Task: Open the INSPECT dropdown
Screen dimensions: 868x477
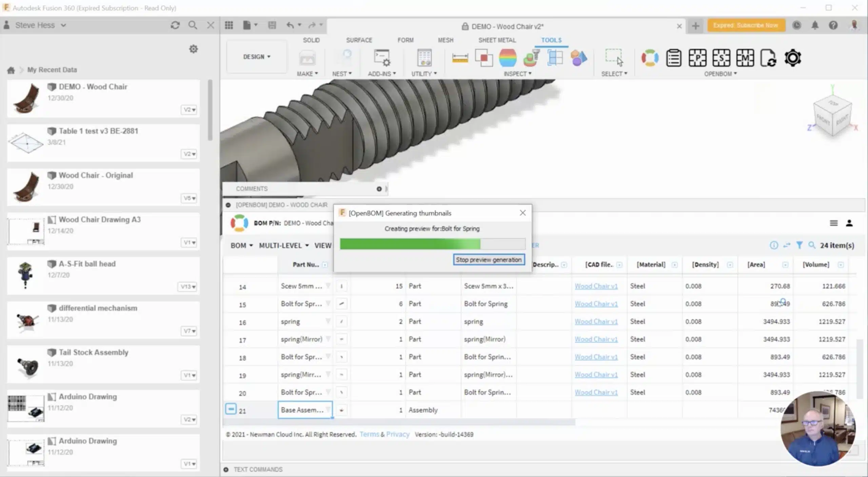Action: tap(517, 74)
